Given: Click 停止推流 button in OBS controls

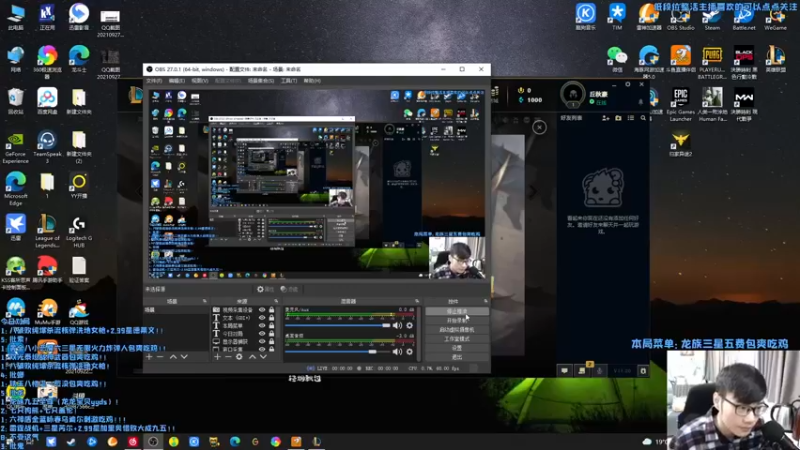Looking at the screenshot, I should point(457,311).
